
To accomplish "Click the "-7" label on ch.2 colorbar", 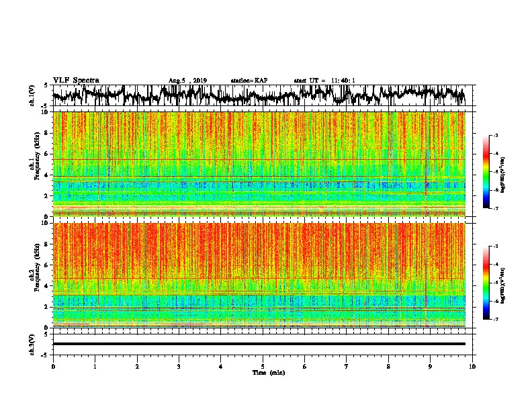I will [496, 320].
